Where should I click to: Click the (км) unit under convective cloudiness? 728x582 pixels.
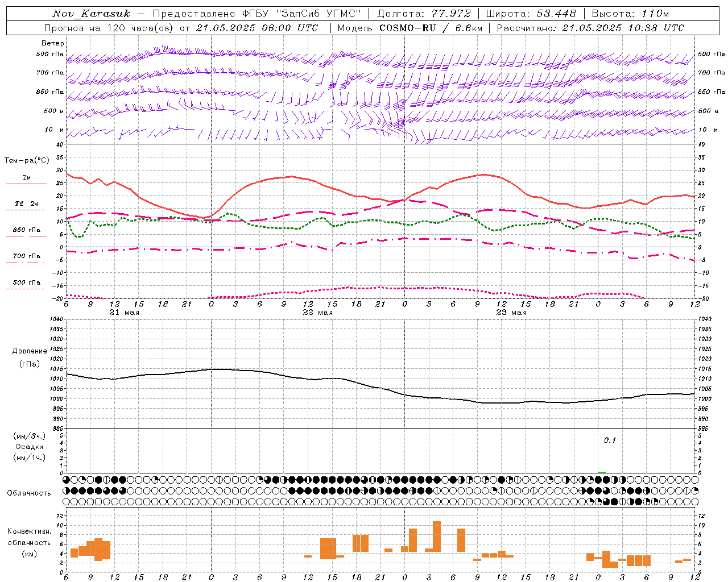(30, 554)
